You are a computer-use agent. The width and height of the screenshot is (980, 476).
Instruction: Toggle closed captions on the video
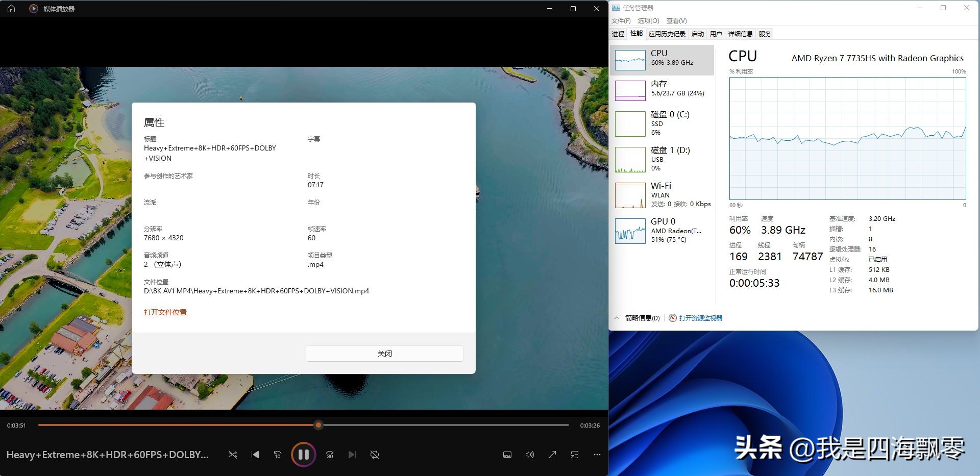[507, 454]
